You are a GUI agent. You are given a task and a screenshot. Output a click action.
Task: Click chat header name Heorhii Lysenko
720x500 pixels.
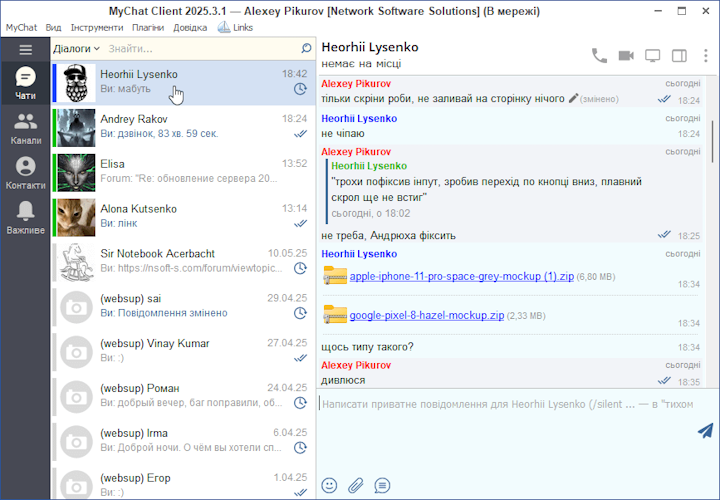coord(370,47)
